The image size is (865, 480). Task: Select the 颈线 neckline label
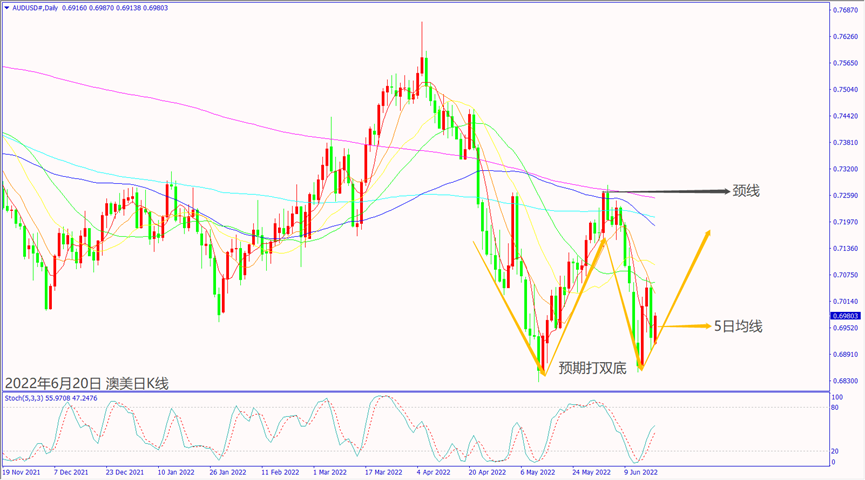tap(746, 190)
